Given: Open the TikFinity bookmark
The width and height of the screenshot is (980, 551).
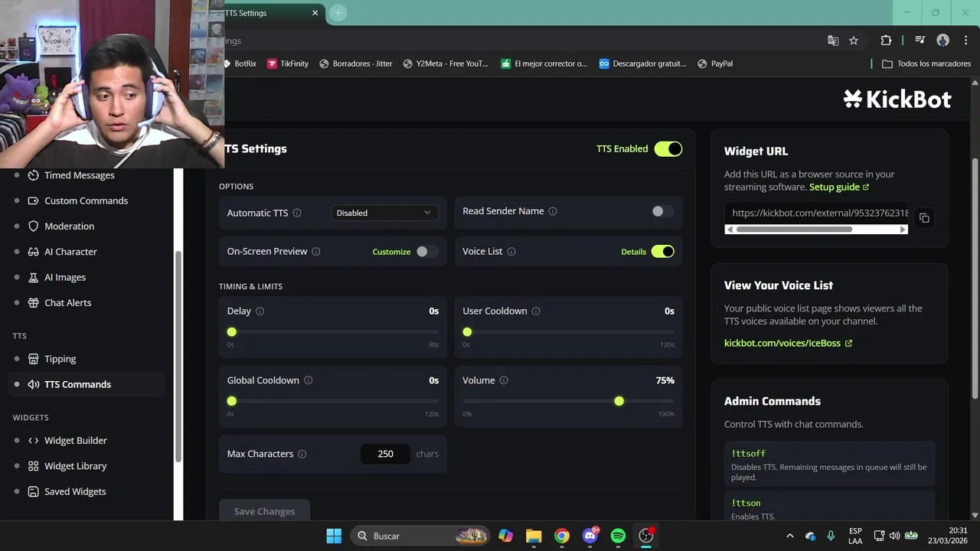Looking at the screenshot, I should (288, 64).
